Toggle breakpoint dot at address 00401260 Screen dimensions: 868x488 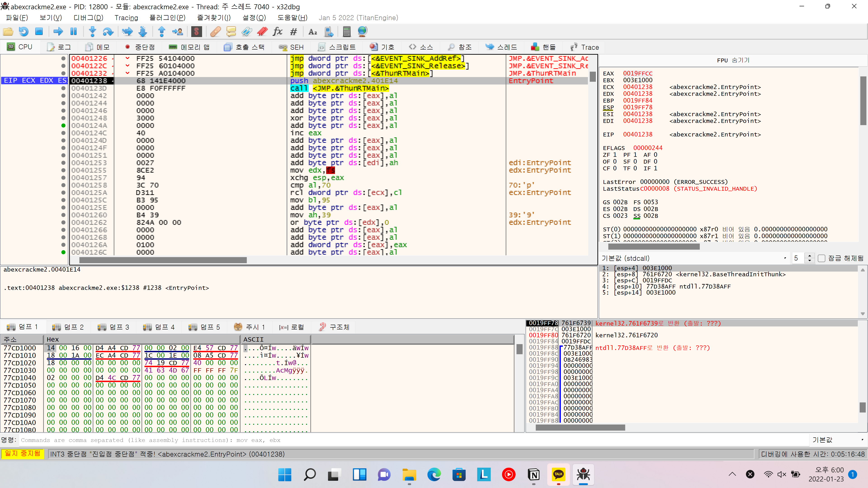tap(63, 215)
